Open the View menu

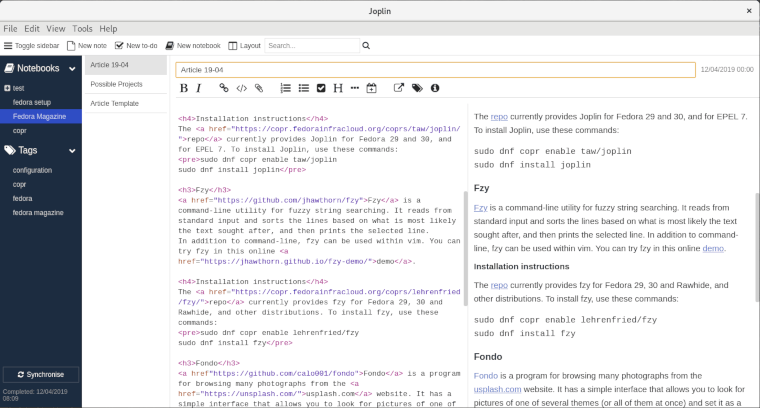coord(56,29)
